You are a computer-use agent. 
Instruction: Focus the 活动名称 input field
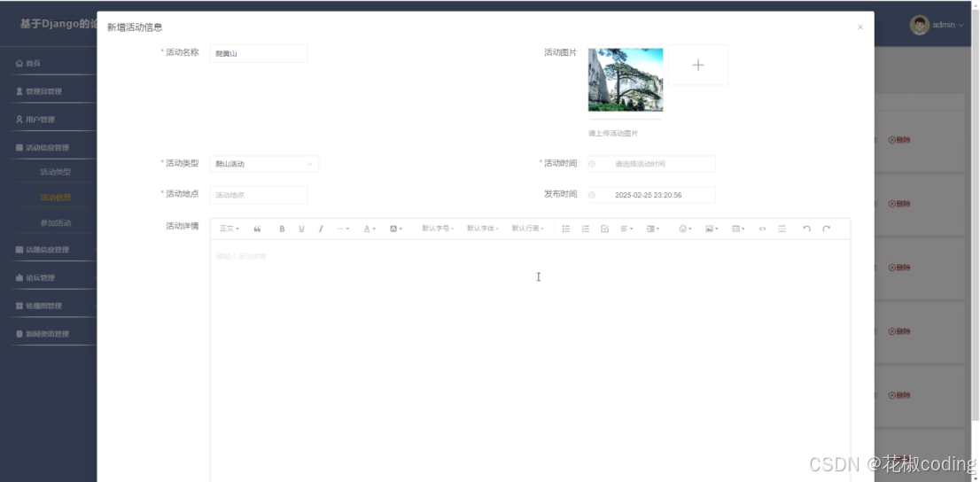tap(259, 54)
